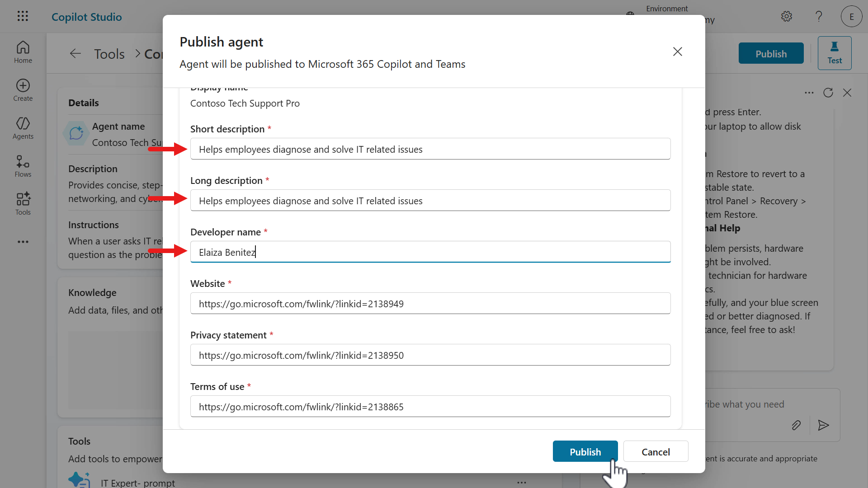Open test panel more options ellipsis

[x=809, y=93]
